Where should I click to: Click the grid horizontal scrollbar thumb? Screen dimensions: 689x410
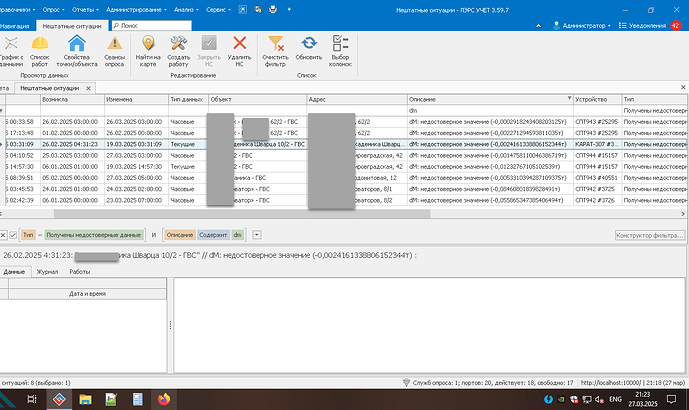click(242, 214)
